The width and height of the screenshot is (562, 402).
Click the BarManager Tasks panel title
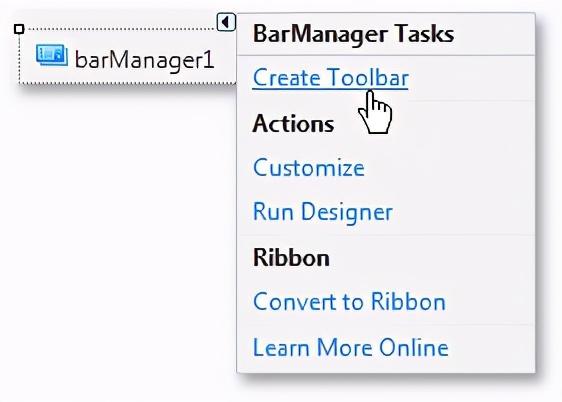pos(353,34)
